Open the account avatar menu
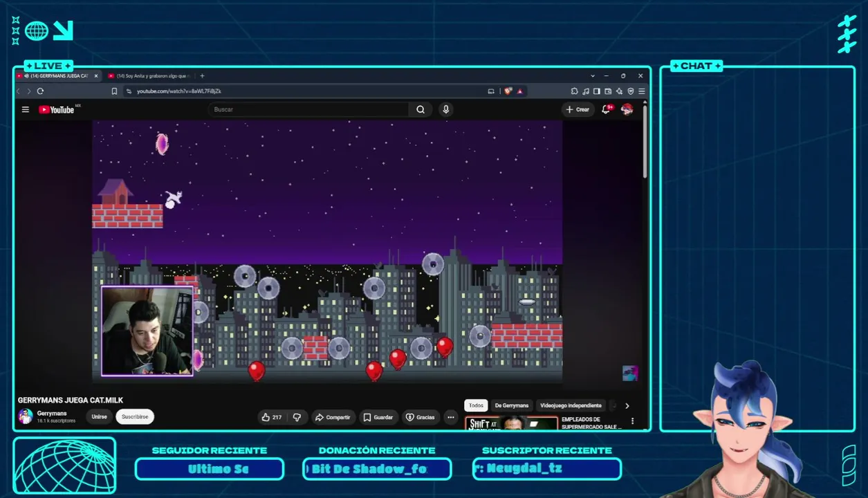 click(x=627, y=109)
